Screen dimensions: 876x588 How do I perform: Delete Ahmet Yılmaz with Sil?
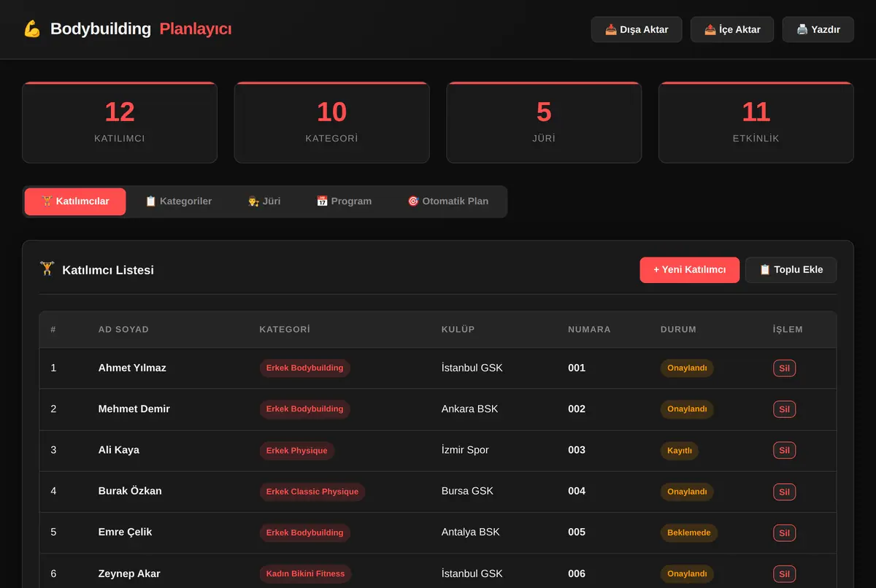[784, 368]
